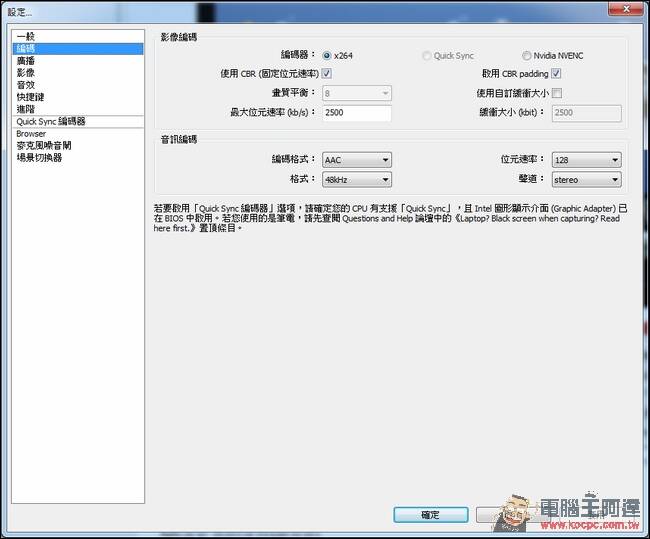Image resolution: width=650 pixels, height=539 pixels.
Task: Enable the 使用自訂緩衝大小 checkbox
Action: pos(557,93)
